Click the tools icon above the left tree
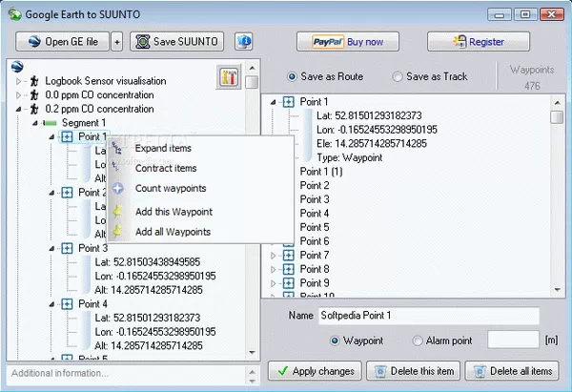The image size is (572, 392). (x=227, y=77)
